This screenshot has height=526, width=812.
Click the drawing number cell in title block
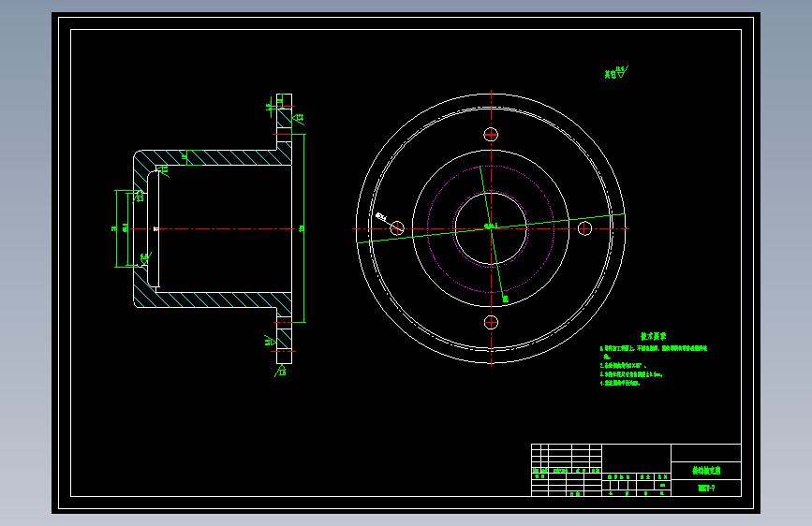[x=706, y=489]
